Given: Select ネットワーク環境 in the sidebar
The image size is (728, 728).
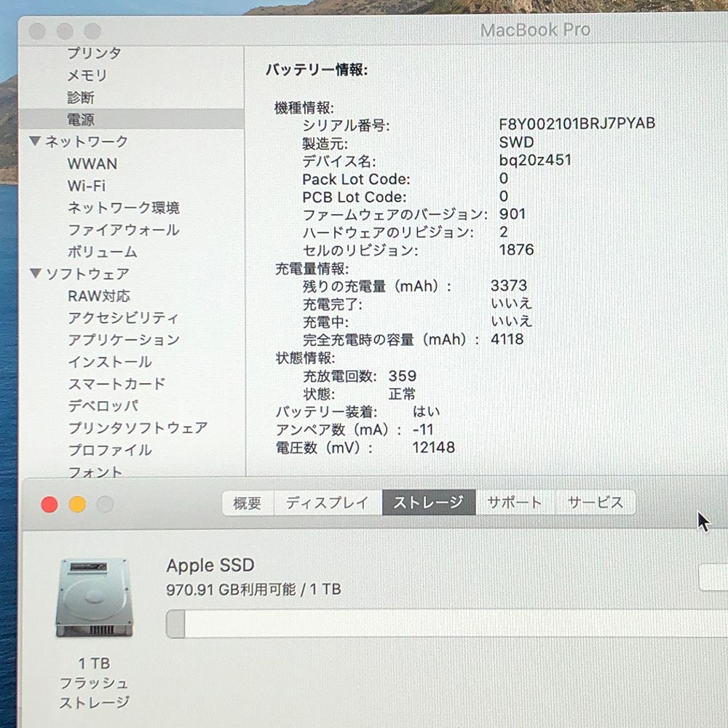Looking at the screenshot, I should tap(124, 207).
